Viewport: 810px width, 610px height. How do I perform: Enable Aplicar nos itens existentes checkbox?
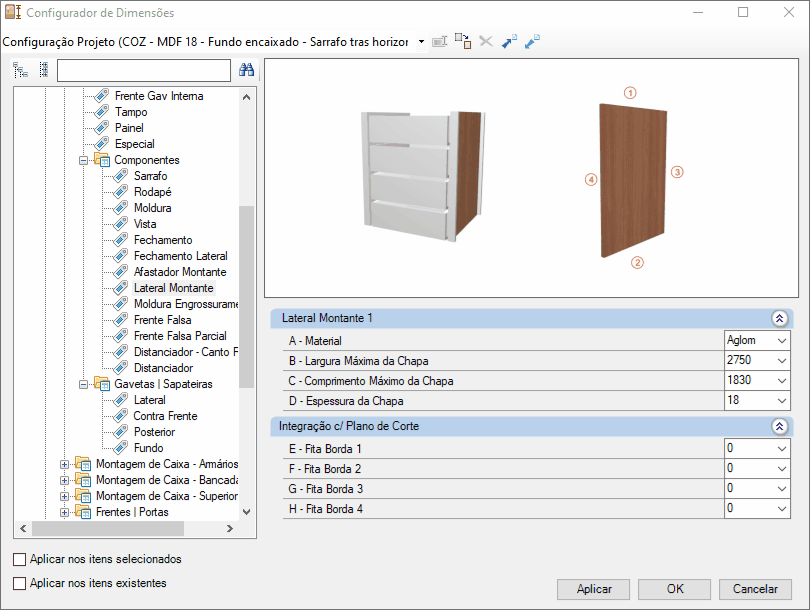coord(20,583)
